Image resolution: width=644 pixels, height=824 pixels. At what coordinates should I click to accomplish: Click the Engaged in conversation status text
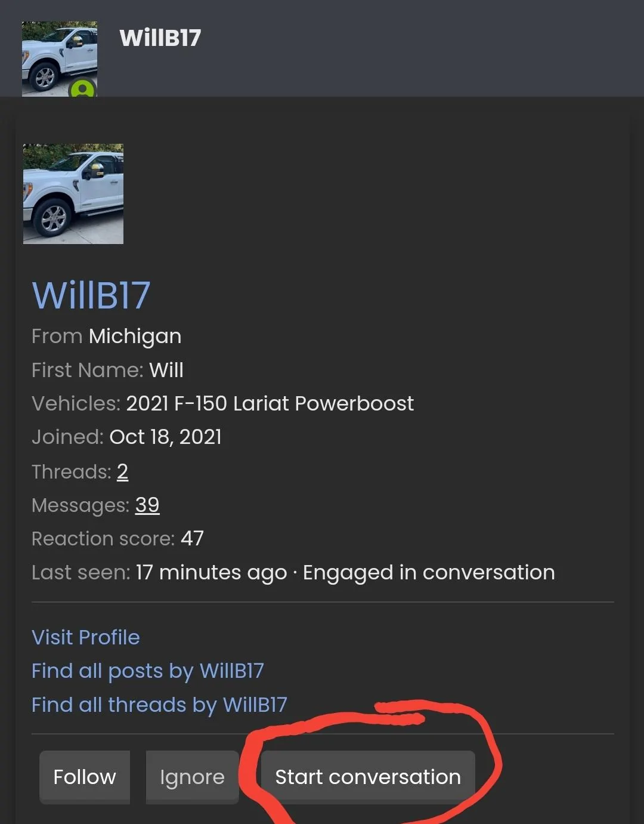tap(429, 573)
